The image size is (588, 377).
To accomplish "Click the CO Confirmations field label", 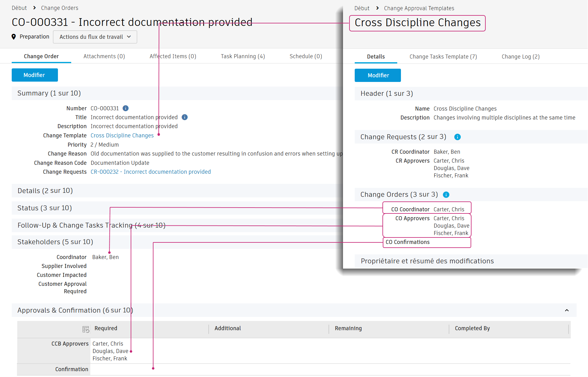I will 407,242.
